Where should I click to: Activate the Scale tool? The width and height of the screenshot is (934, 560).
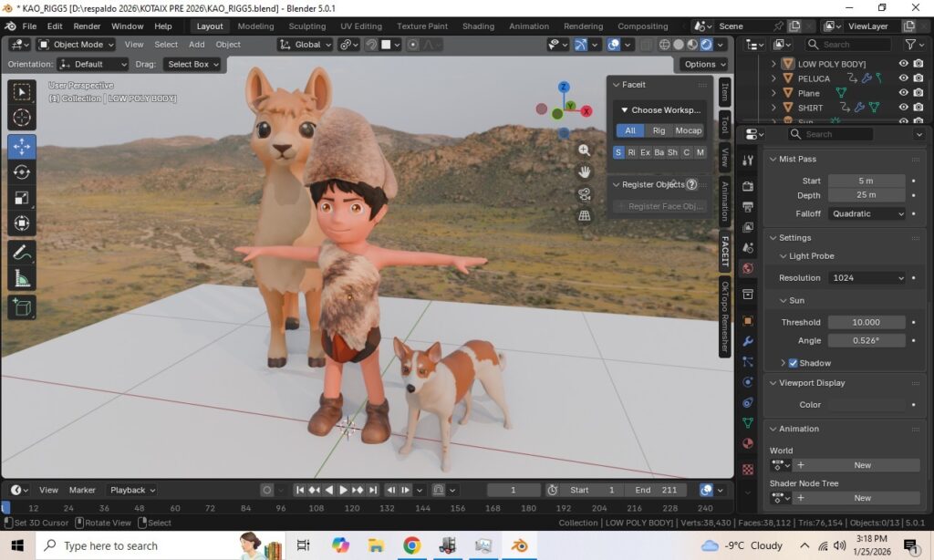22,198
